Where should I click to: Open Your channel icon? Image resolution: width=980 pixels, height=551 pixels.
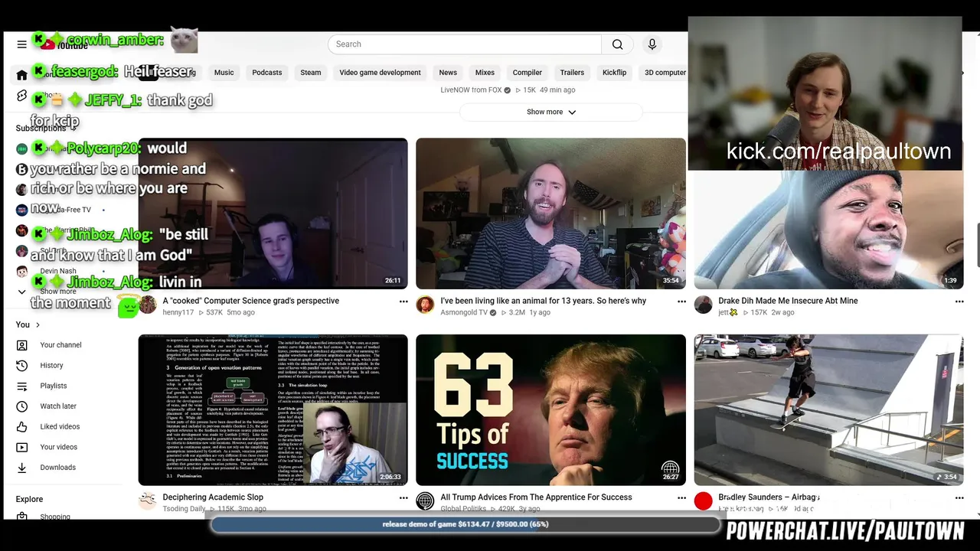[x=21, y=345]
